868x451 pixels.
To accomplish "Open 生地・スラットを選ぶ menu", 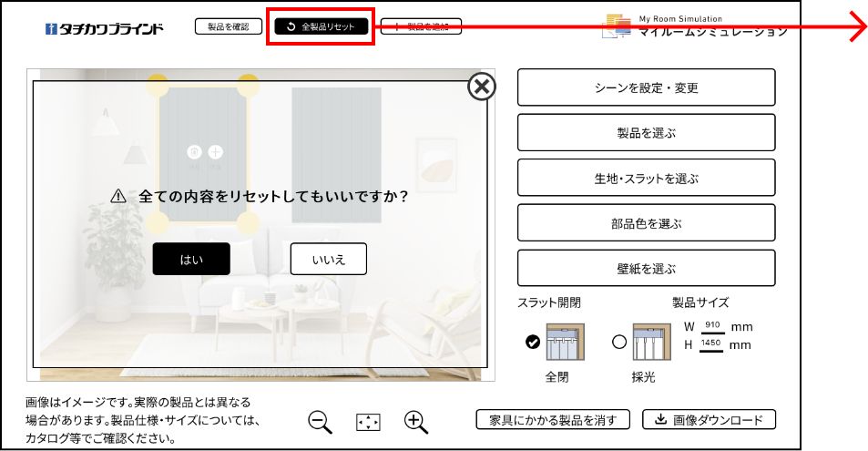I will 646,179.
